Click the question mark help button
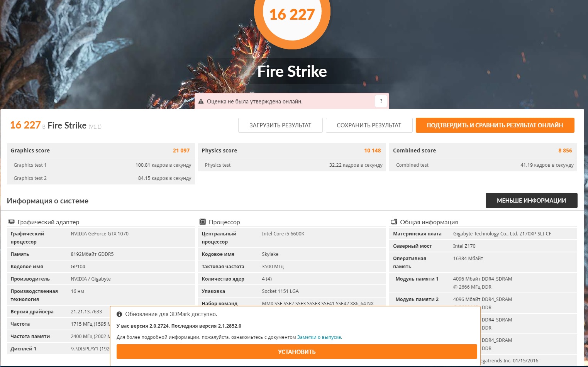Viewport: 588px width, 367px height. click(x=381, y=101)
